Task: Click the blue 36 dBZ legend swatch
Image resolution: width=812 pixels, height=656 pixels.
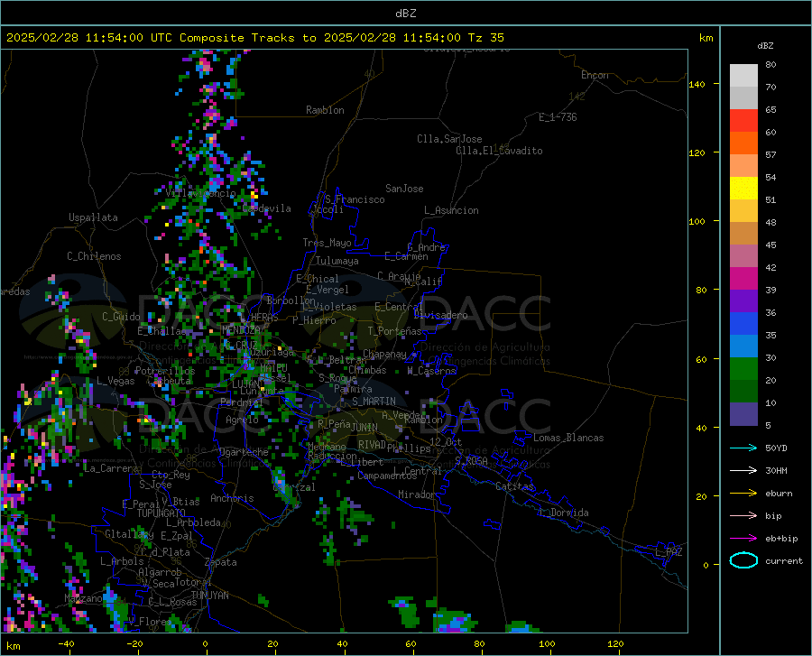Action: click(743, 324)
